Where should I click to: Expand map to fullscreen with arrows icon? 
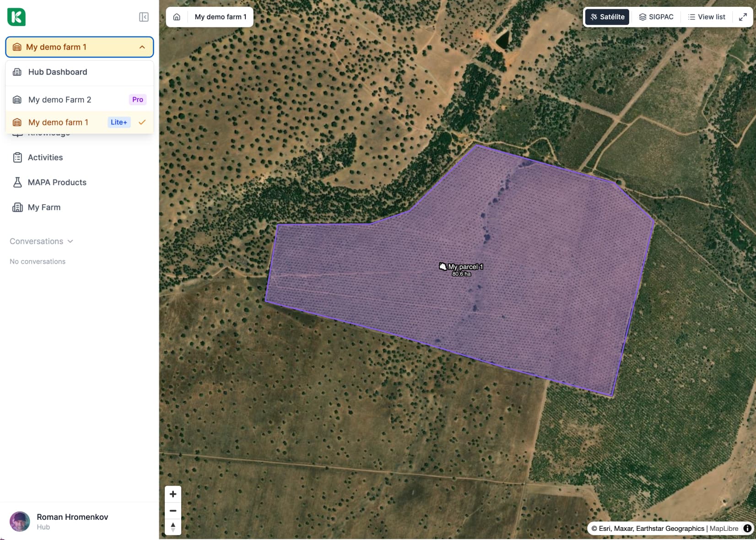coord(743,16)
